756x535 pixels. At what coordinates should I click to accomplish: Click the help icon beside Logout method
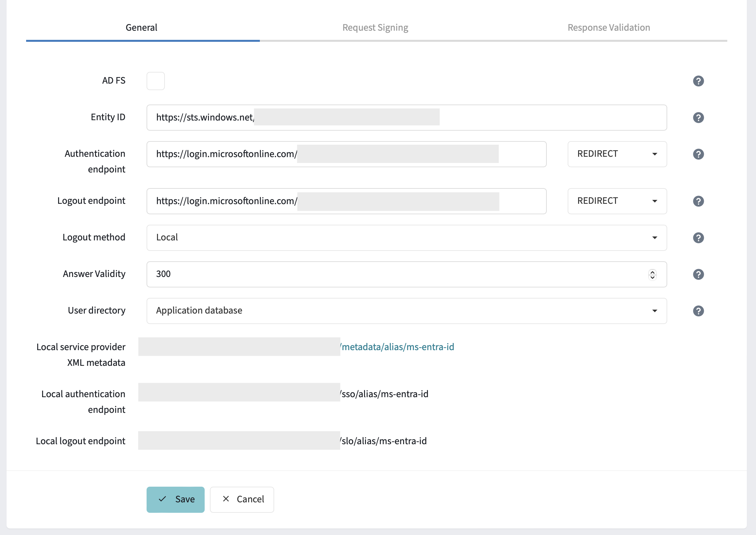699,237
